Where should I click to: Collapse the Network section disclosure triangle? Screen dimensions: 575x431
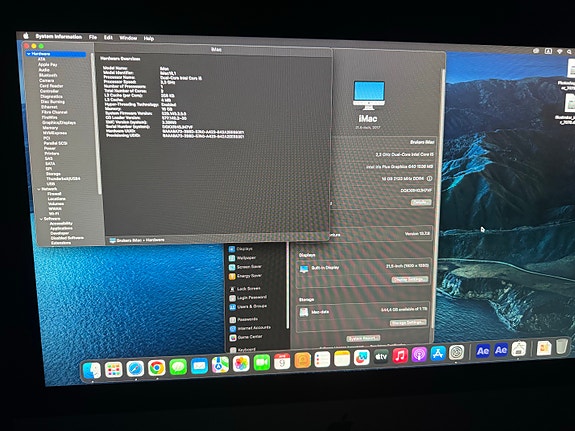pos(39,189)
